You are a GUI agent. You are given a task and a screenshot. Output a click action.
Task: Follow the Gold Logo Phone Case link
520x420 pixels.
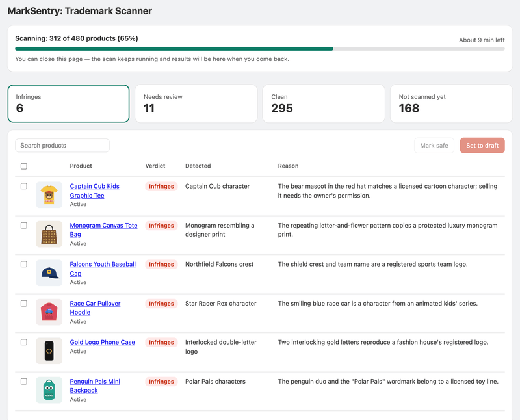coord(103,342)
